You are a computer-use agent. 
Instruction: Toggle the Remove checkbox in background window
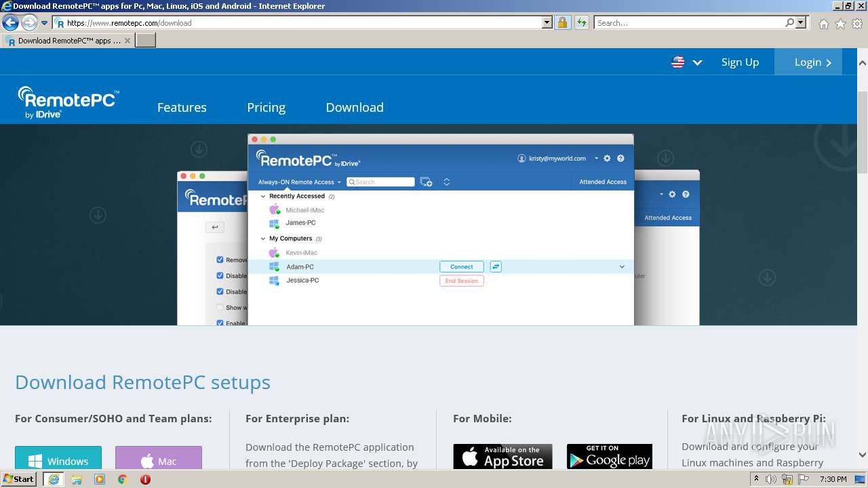pyautogui.click(x=220, y=260)
